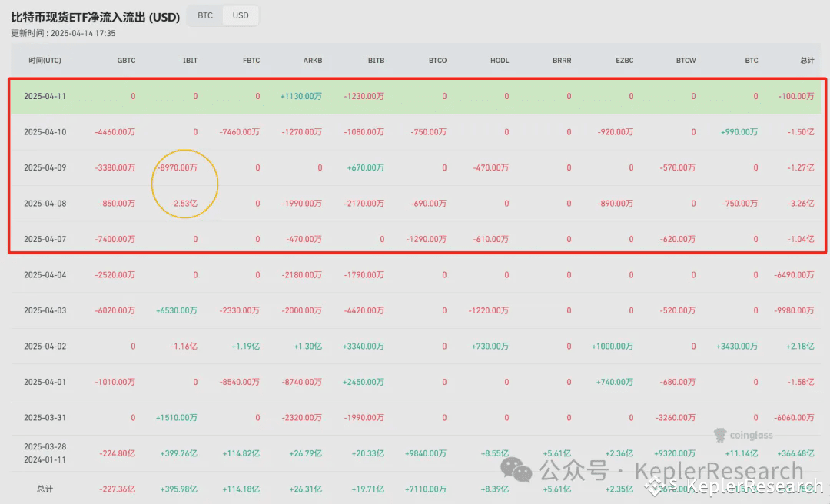Click the +1510.00万 IBIT value

(x=176, y=418)
